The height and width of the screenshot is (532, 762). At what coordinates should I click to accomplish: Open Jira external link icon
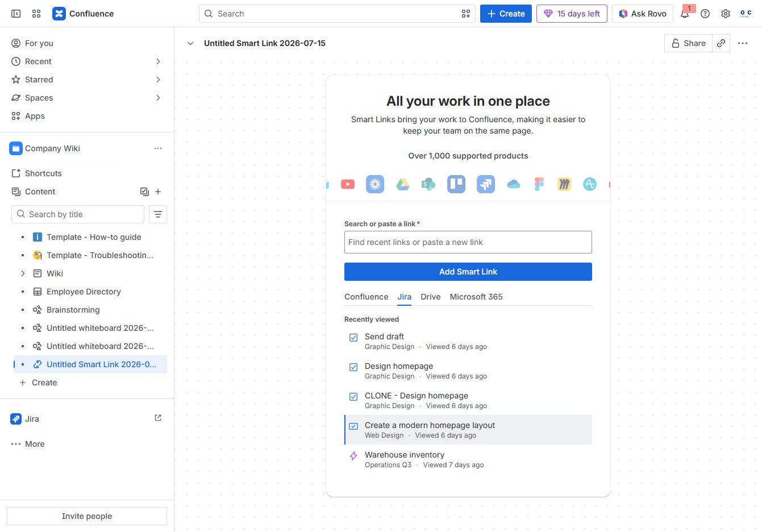coord(158,418)
